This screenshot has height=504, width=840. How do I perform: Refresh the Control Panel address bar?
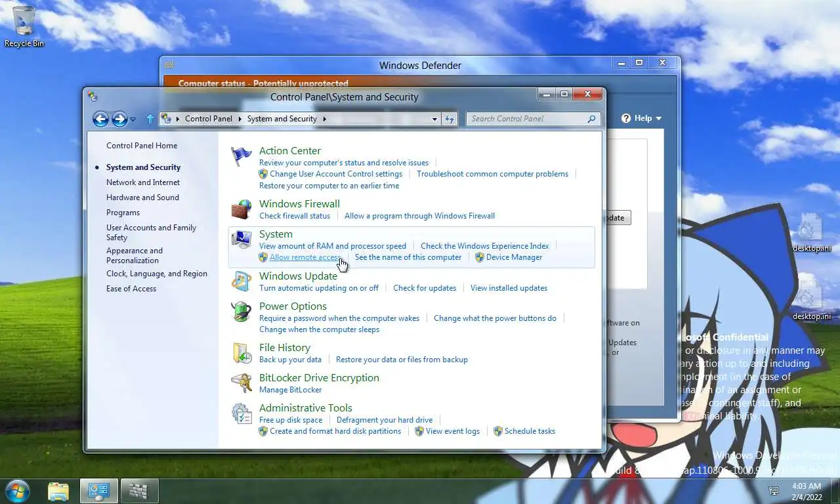pyautogui.click(x=450, y=119)
